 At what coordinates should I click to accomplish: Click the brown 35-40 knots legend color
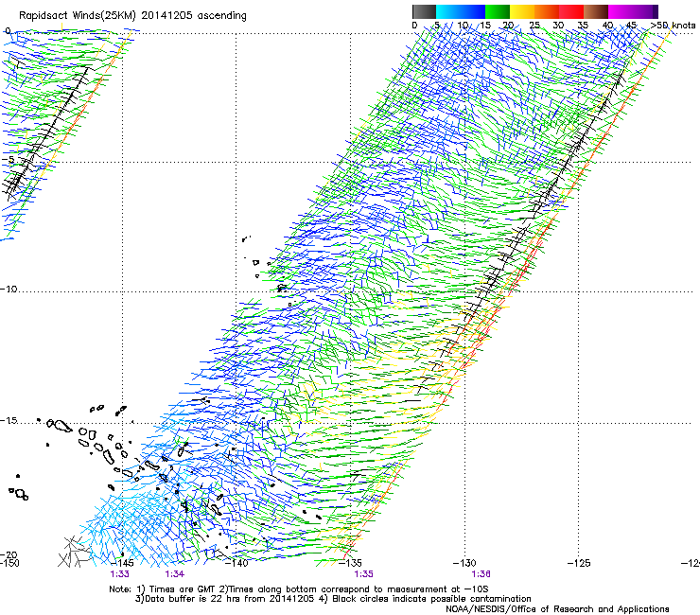596,11
